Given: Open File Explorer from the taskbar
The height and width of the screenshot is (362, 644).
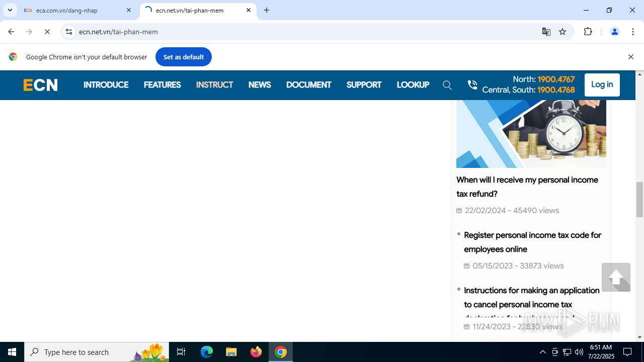Looking at the screenshot, I should click(x=231, y=352).
